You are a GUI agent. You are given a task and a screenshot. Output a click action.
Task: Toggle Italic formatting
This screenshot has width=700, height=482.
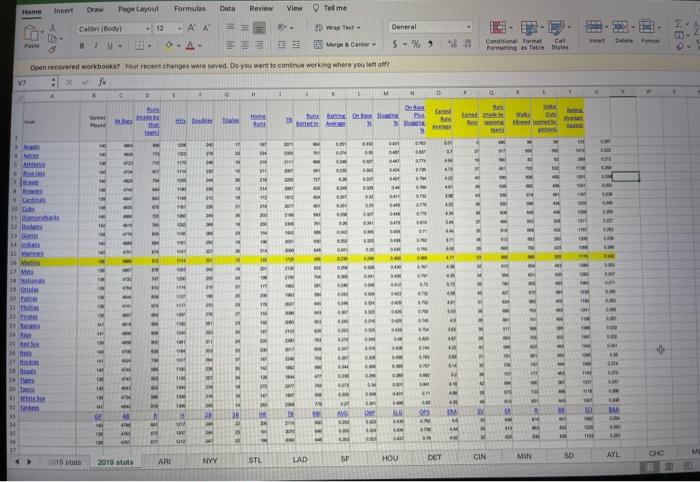[x=96, y=46]
